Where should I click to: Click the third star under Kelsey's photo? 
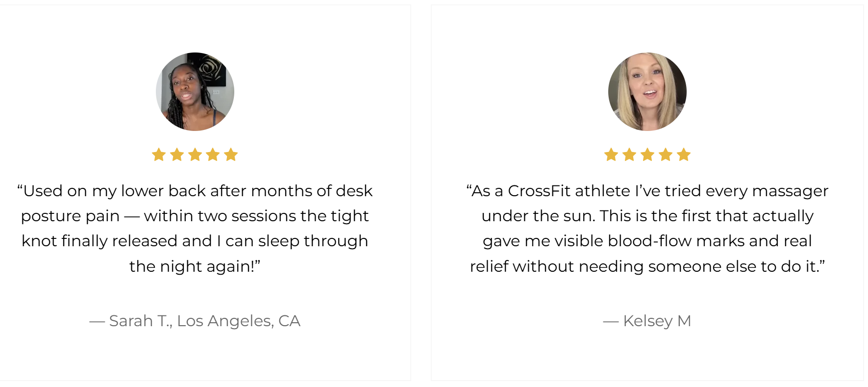647,155
